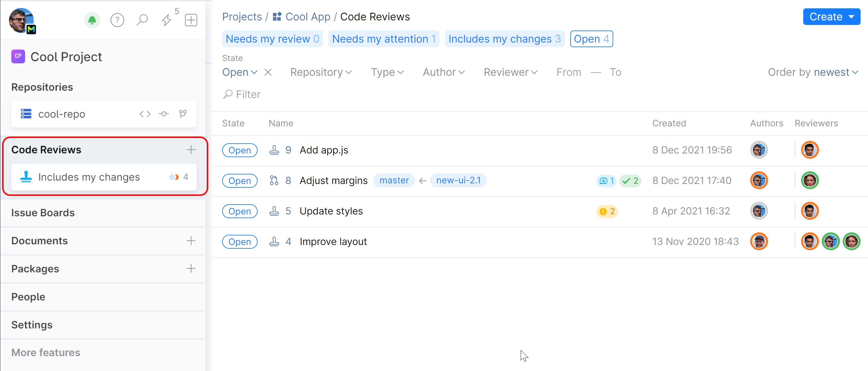Go to People section in sidebar
868x371 pixels.
(x=28, y=297)
